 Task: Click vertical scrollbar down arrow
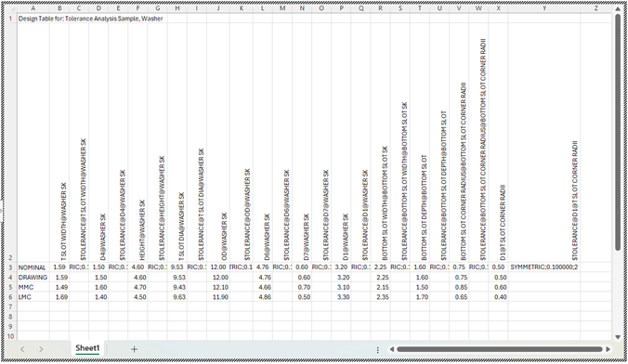pos(619,337)
